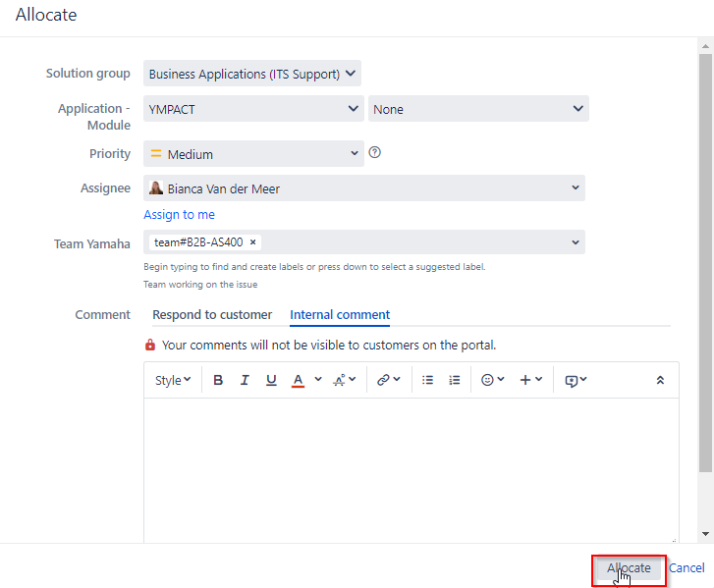Select the Internal comment tab
This screenshot has height=588, width=714.
[340, 314]
